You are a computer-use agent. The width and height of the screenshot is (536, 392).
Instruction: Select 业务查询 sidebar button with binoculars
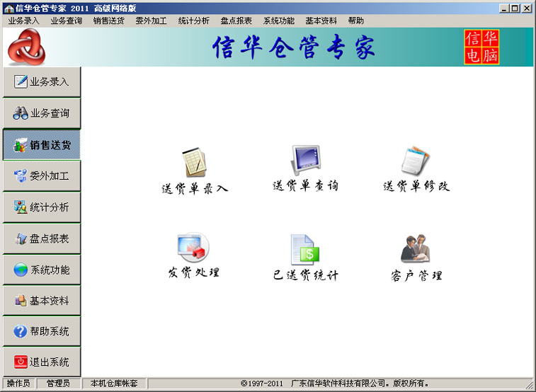pyautogui.click(x=42, y=113)
